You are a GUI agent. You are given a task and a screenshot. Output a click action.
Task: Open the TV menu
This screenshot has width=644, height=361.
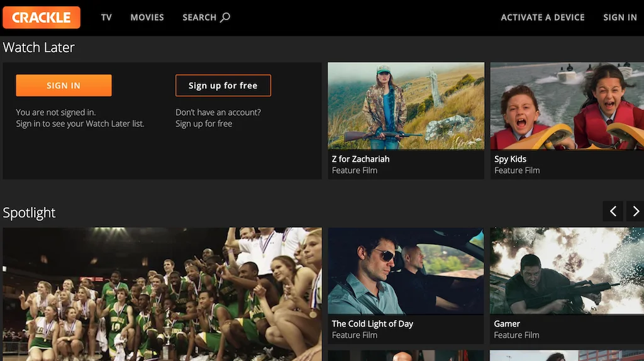coord(106,17)
